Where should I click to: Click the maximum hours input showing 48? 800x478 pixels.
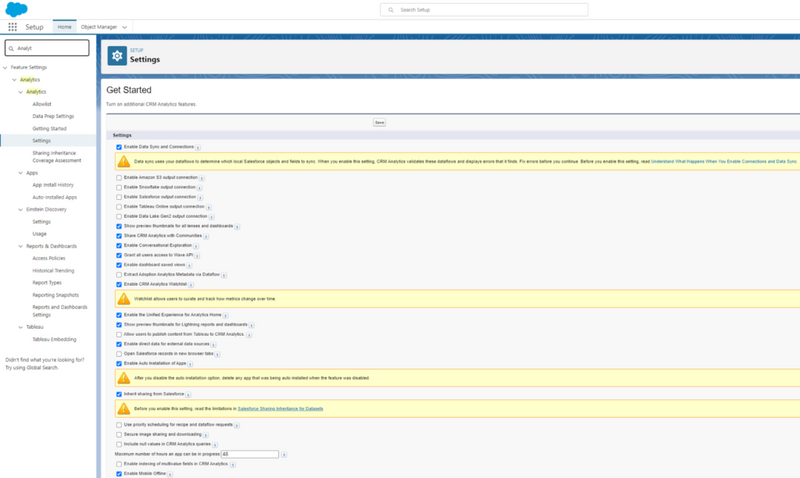[x=250, y=454]
